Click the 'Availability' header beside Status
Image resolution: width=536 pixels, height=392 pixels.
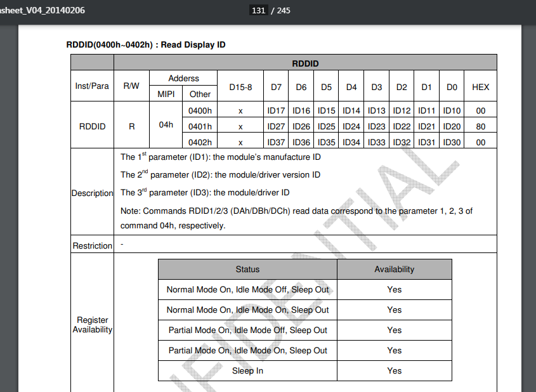(394, 270)
